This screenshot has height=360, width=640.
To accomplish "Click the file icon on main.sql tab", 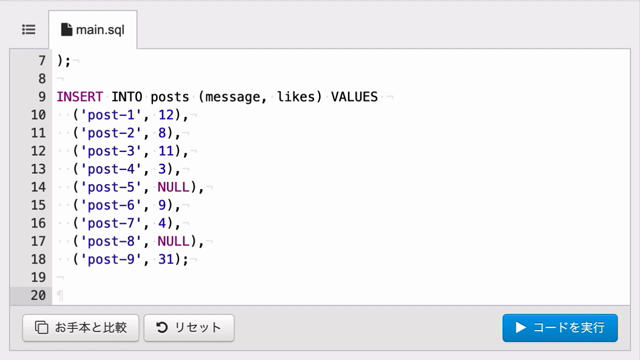I will (x=66, y=29).
